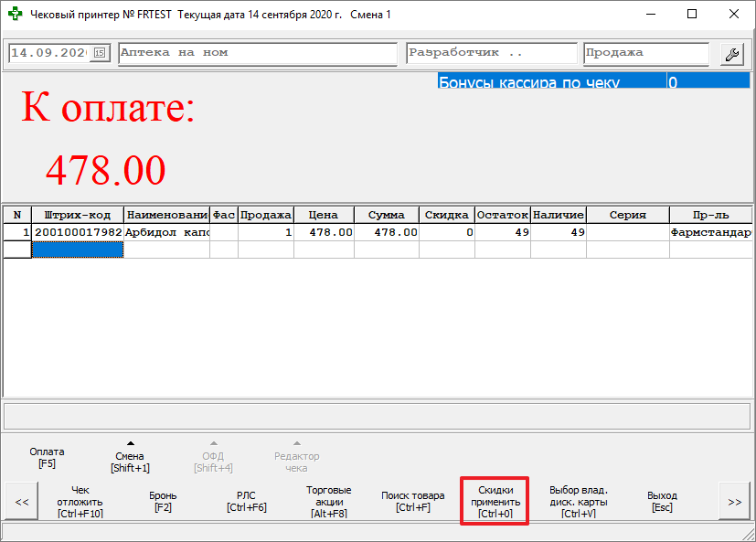Open РЛС [Ctrl+F6] reference
This screenshot has height=542, width=756.
[246, 502]
